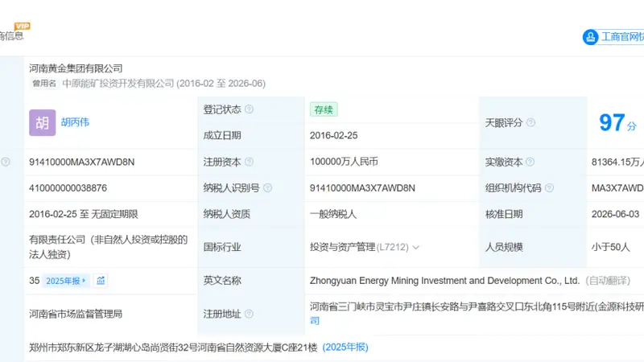Screen dimensions: 644x362
Task: Select registration number 410000000038876
Action: click(68, 188)
